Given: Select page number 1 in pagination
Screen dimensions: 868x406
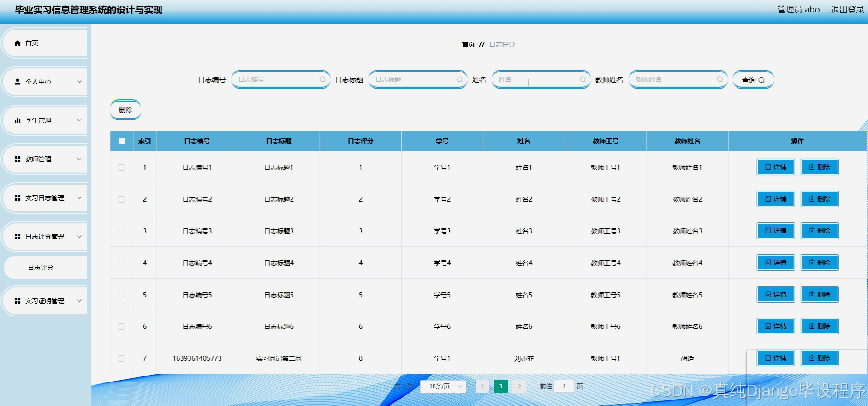Looking at the screenshot, I should 501,386.
